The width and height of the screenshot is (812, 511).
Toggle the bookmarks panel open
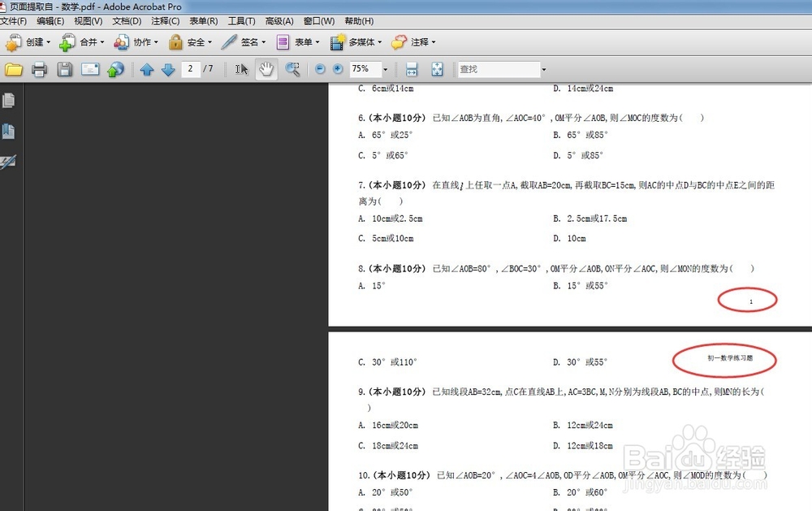pyautogui.click(x=10, y=129)
